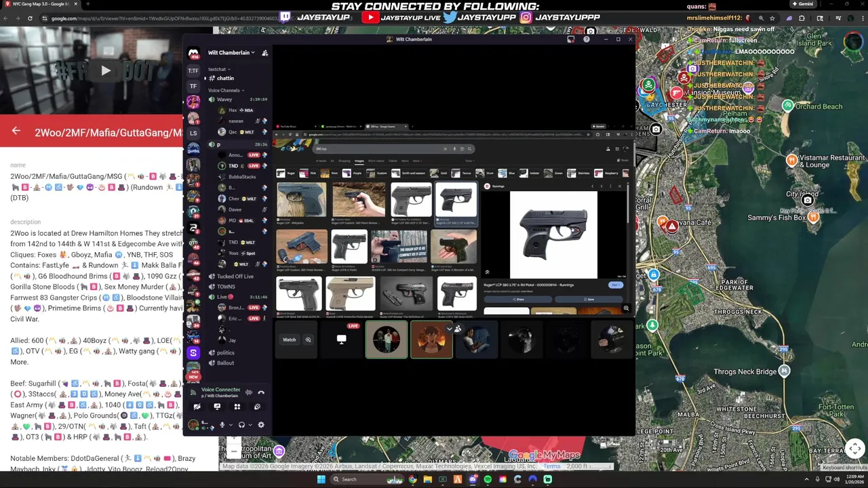Zoom out the map with minus button
868x488 pixels.
(x=234, y=451)
